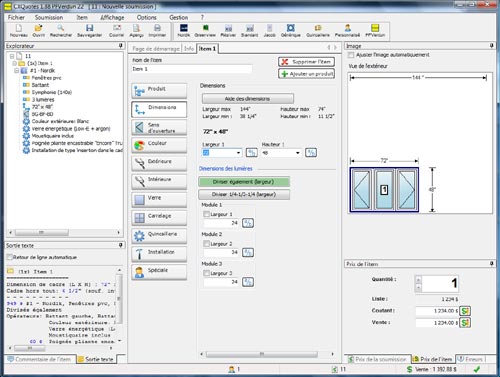The image size is (500, 377).
Task: Open the Hauteur 1 dropdown arrow
Action: tap(298, 153)
